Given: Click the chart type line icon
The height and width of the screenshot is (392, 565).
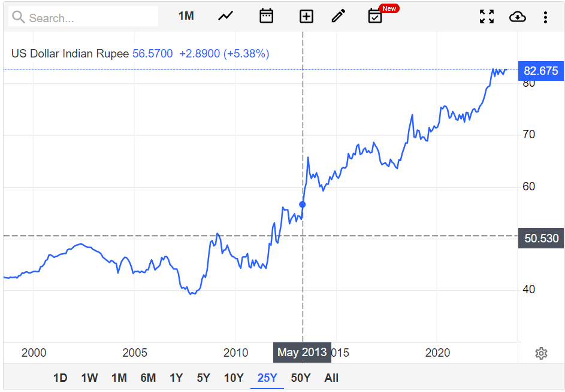Looking at the screenshot, I should [225, 16].
